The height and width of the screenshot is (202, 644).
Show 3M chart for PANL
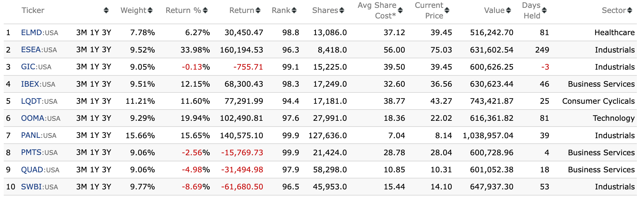click(82, 135)
